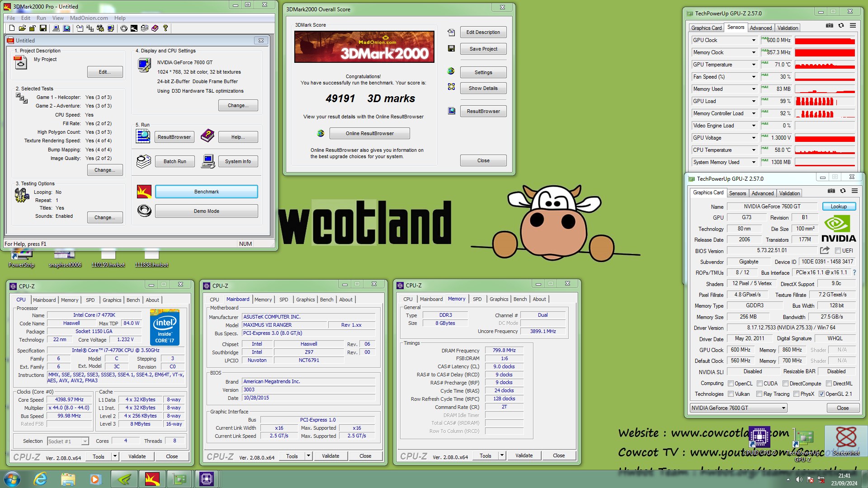868x488 pixels.
Task: Open the NVIDIA GeForce 7600 GT device selector dropdown
Action: click(739, 408)
